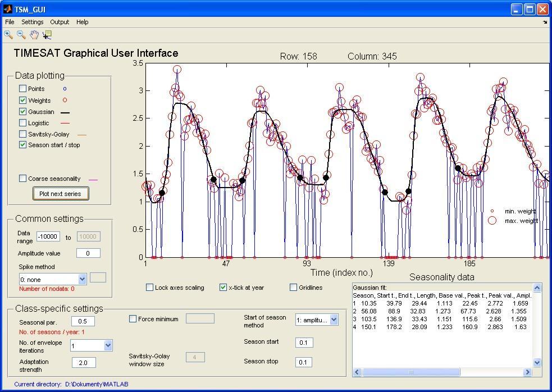Viewport: 552px width, 392px height.
Task: Activate the Data Cursor tool
Action: tap(47, 34)
